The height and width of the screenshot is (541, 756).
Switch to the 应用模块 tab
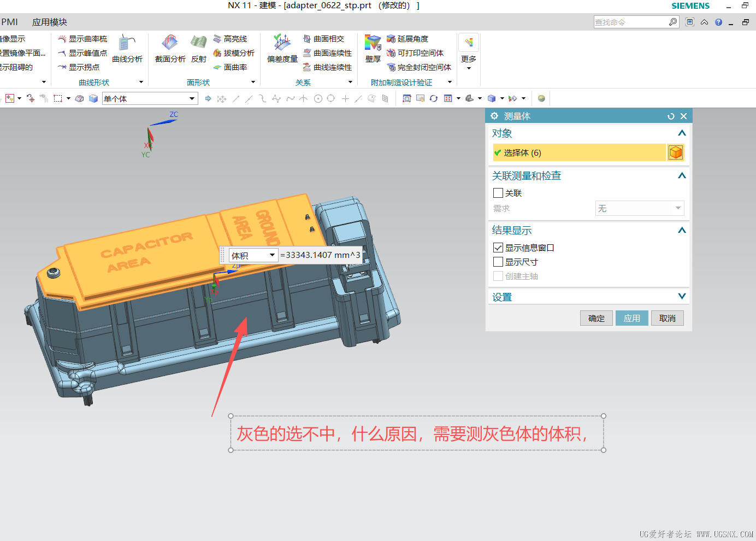[50, 22]
